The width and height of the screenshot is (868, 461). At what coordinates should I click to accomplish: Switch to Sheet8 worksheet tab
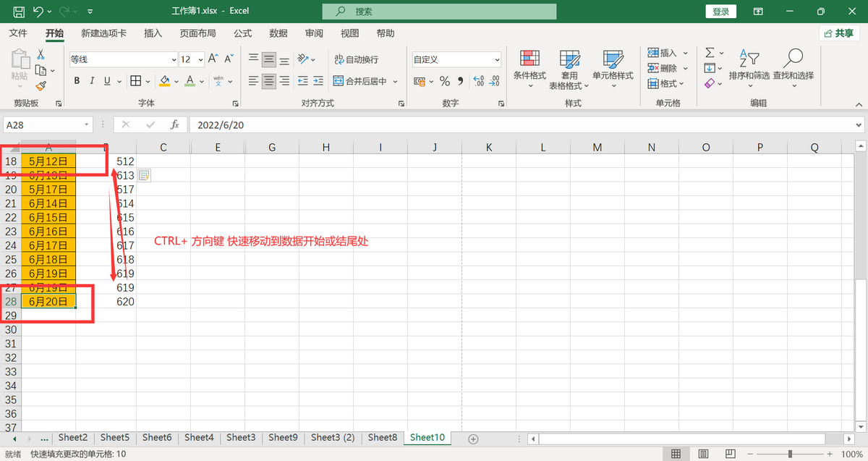(x=382, y=438)
